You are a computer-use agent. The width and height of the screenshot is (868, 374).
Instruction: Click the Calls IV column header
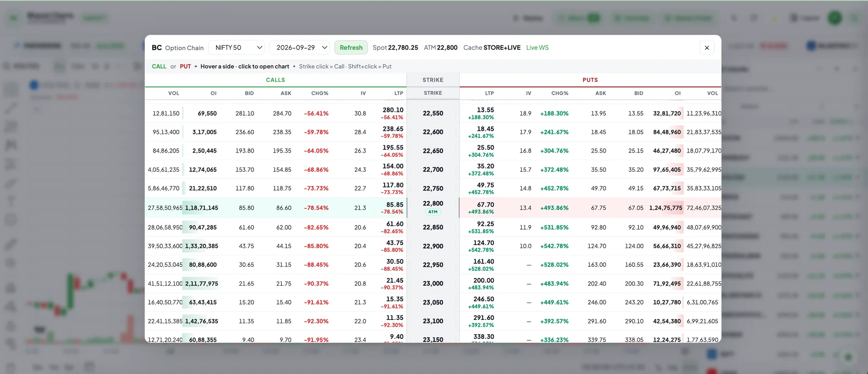click(363, 93)
